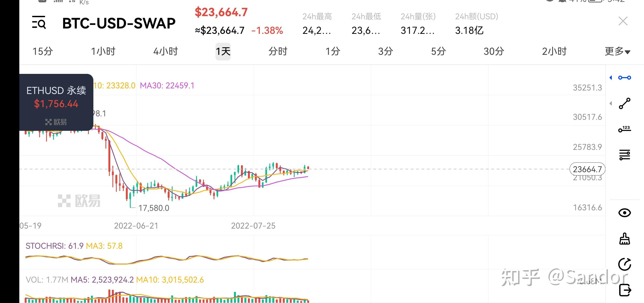Expand the horizontal segment tool options arrow
Viewport: 644px width, 303px height.
611,78
